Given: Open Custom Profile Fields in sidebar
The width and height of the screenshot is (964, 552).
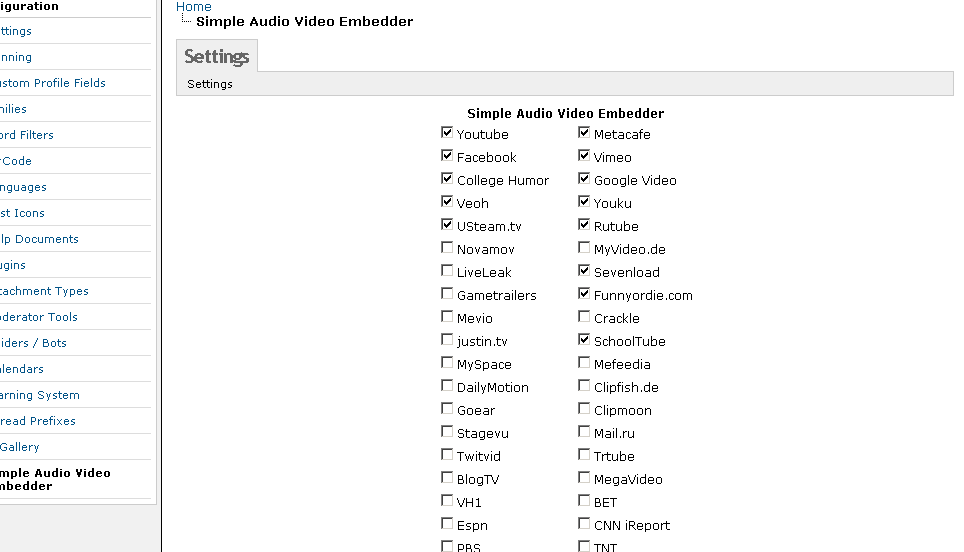Looking at the screenshot, I should pos(52,83).
